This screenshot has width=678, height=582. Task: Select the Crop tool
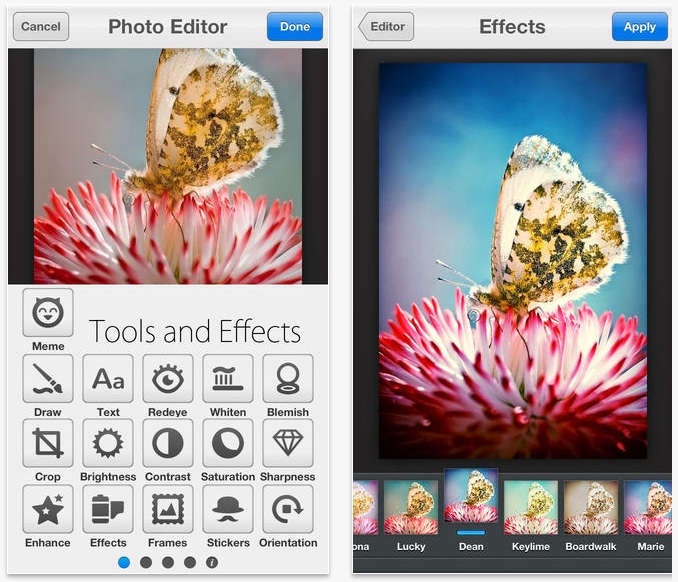(48, 443)
